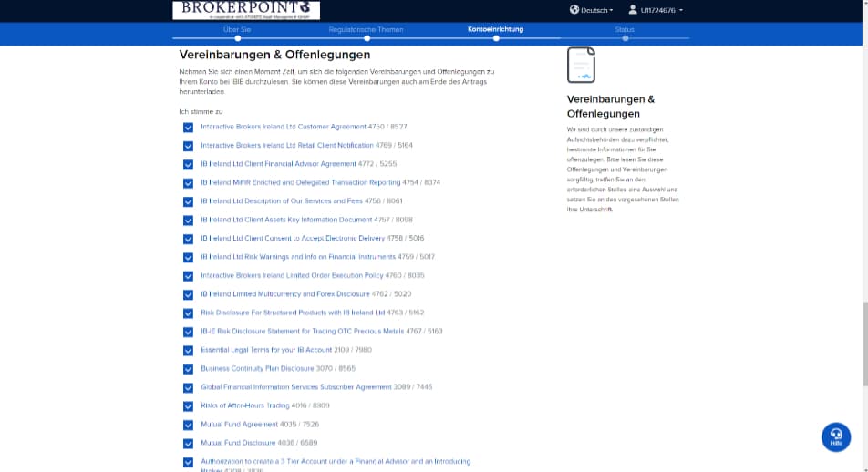Click the Regulatorische Themen progress dot
Viewport: 868px width, 472px height.
367,38
